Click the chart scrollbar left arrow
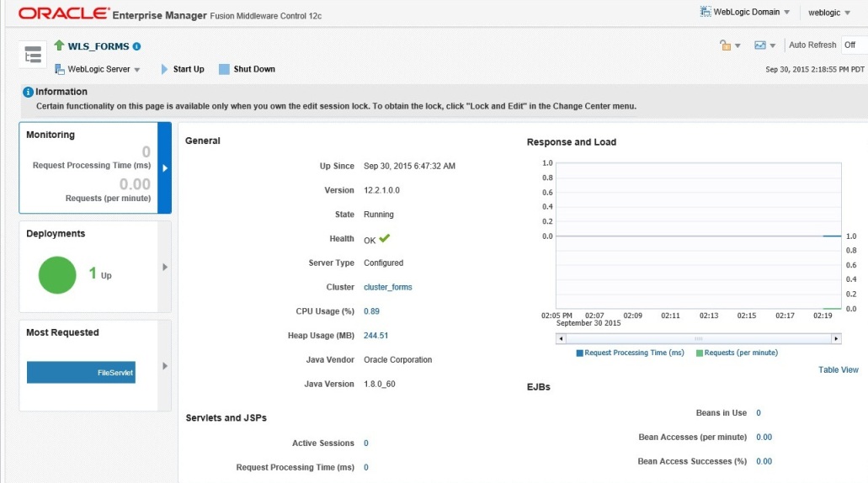The width and height of the screenshot is (868, 483). [x=561, y=338]
